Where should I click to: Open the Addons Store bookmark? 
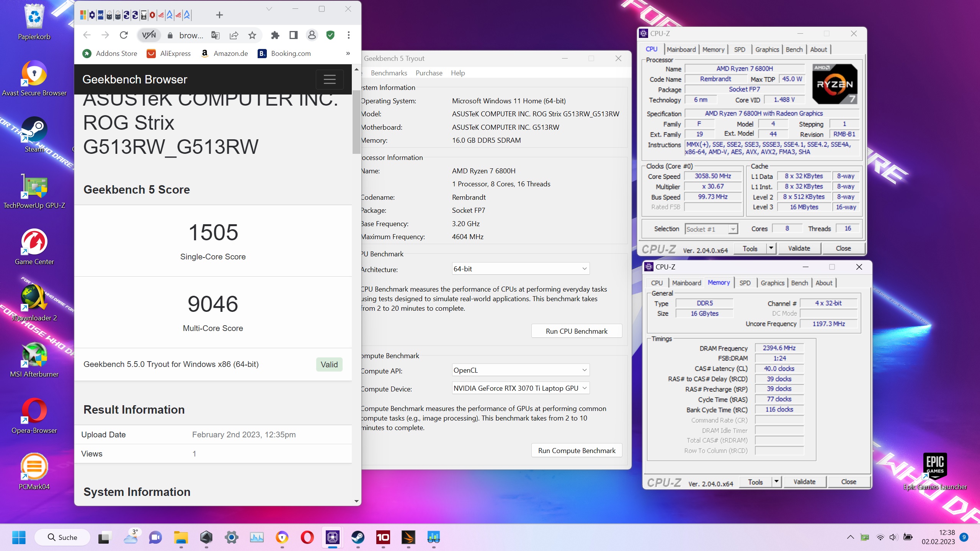click(110, 53)
